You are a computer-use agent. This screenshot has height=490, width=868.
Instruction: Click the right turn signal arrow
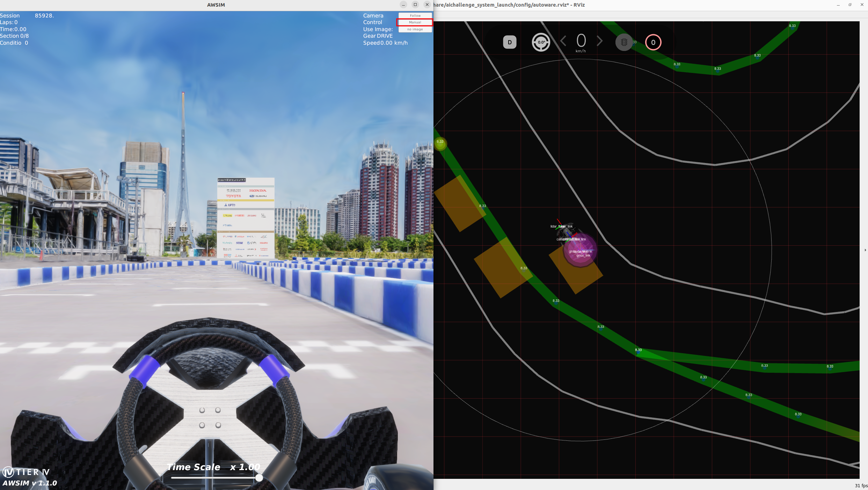(x=599, y=41)
